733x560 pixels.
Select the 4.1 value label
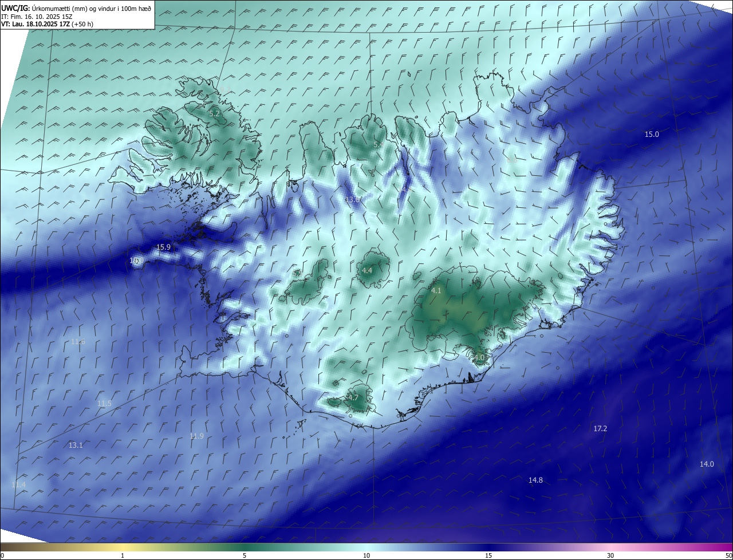click(436, 291)
